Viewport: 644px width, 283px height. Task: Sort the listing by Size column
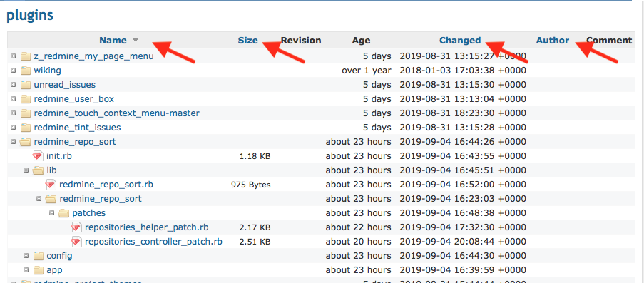pos(248,40)
